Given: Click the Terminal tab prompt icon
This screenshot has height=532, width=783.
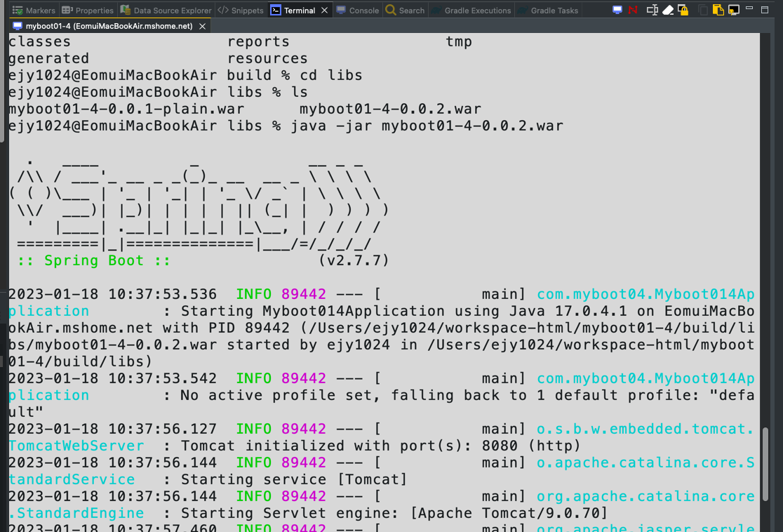Looking at the screenshot, I should coord(276,10).
